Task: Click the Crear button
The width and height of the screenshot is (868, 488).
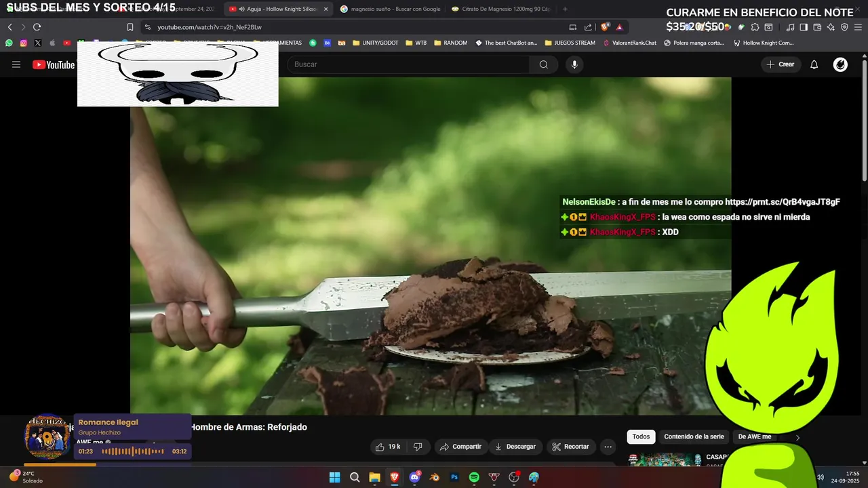Action: [x=780, y=64]
